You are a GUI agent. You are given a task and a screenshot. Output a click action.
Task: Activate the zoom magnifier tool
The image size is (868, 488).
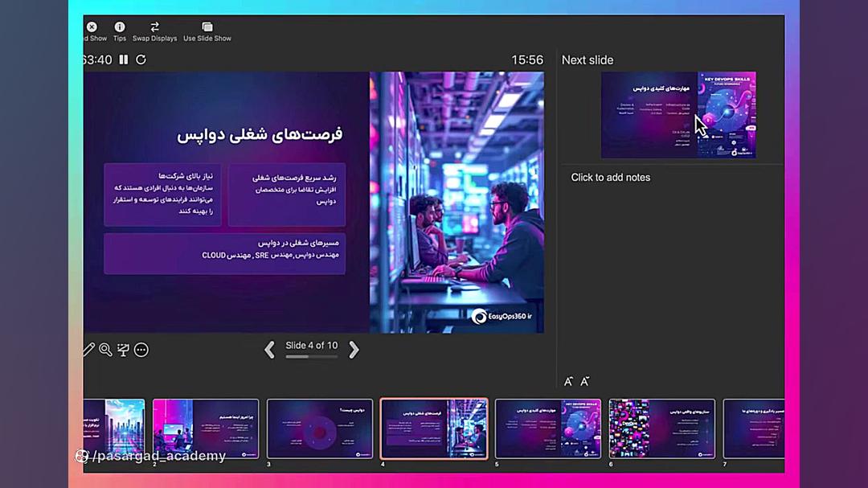pos(105,350)
